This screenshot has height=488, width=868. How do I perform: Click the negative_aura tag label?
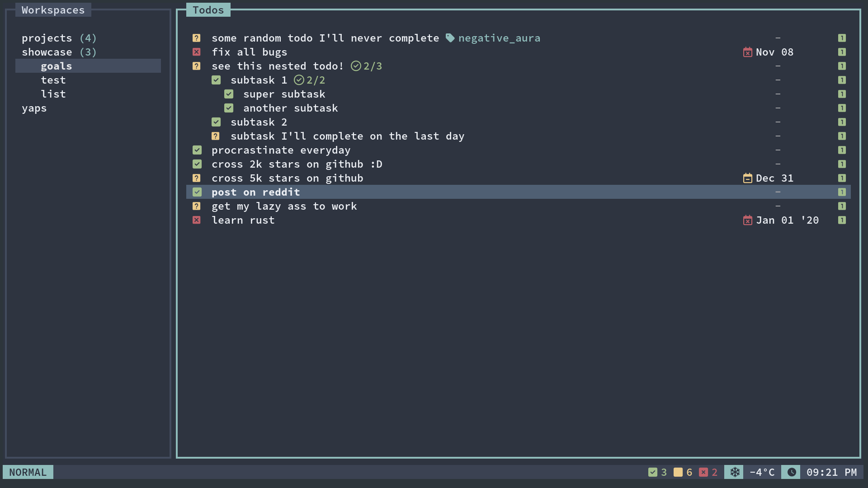pyautogui.click(x=500, y=38)
